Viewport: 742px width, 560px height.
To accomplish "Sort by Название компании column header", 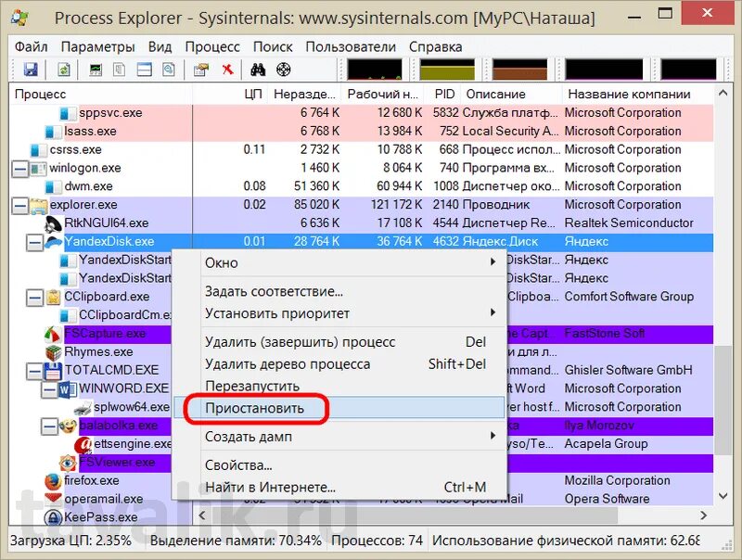I will point(638,95).
